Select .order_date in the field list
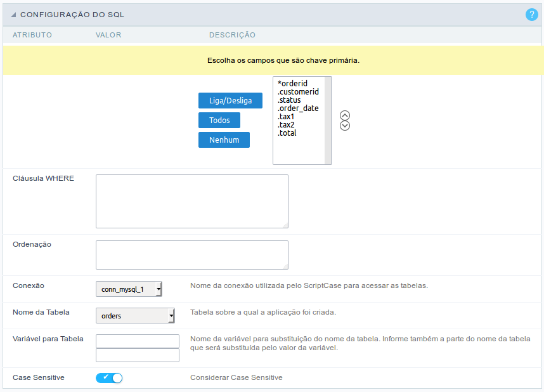The height and width of the screenshot is (392, 544). click(x=298, y=108)
